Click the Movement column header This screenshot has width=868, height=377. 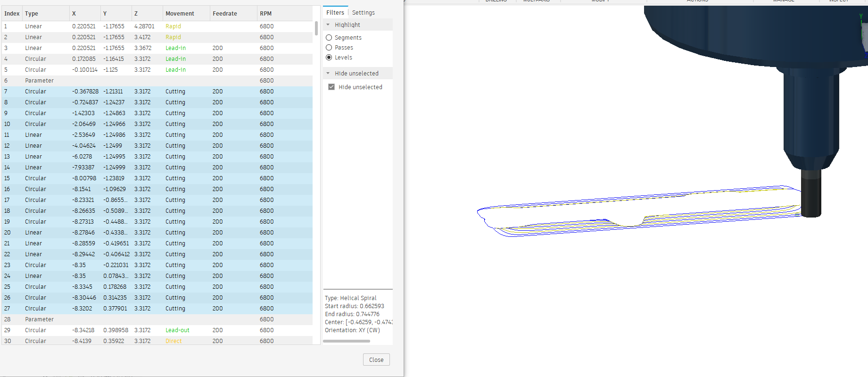pyautogui.click(x=186, y=14)
